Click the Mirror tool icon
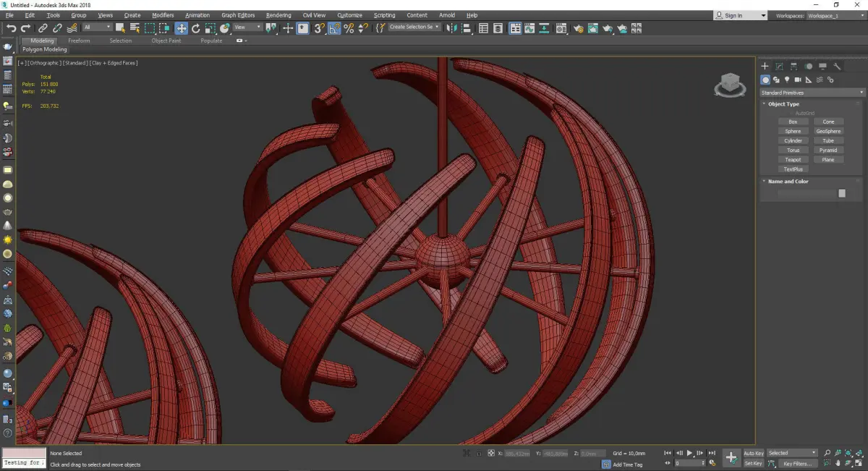868x471 pixels. pyautogui.click(x=451, y=28)
